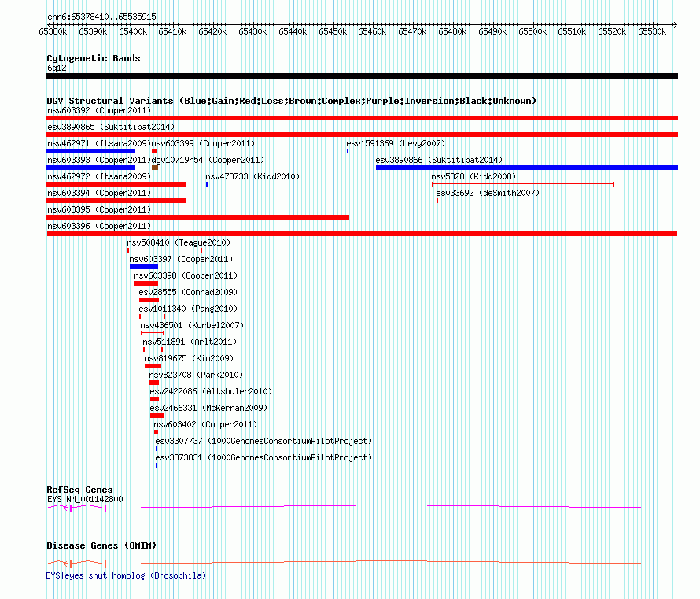Click the red bar under esv2466331
This screenshot has width=700, height=599.
coord(157,416)
